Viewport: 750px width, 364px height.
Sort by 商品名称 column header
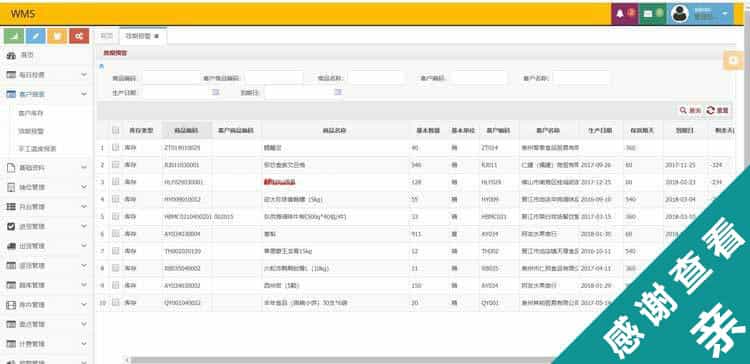click(335, 130)
